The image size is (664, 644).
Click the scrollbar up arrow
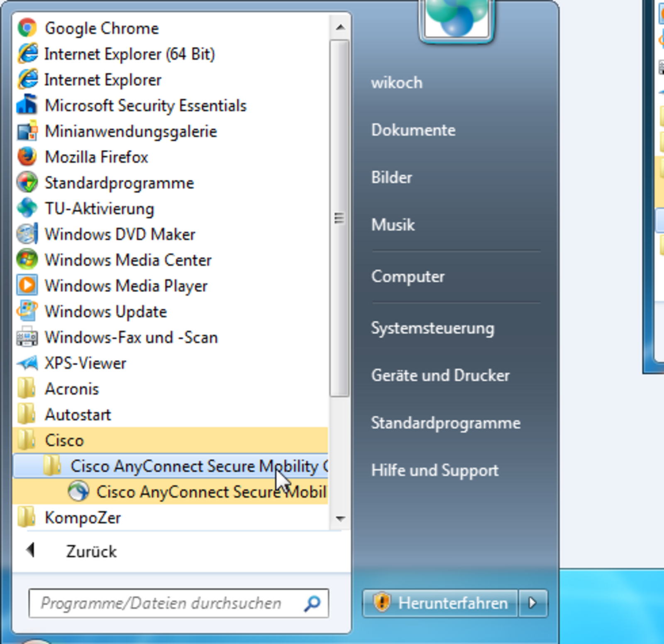(x=340, y=27)
